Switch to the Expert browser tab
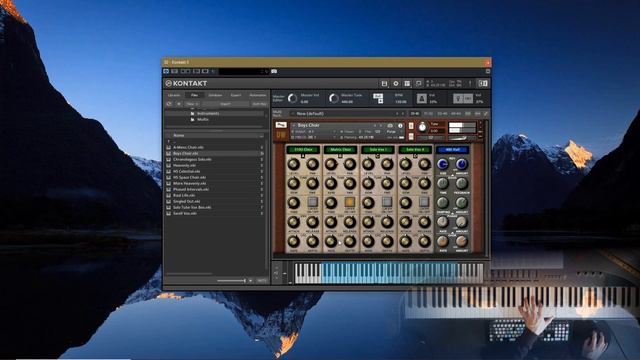The image size is (640, 360). 236,95
